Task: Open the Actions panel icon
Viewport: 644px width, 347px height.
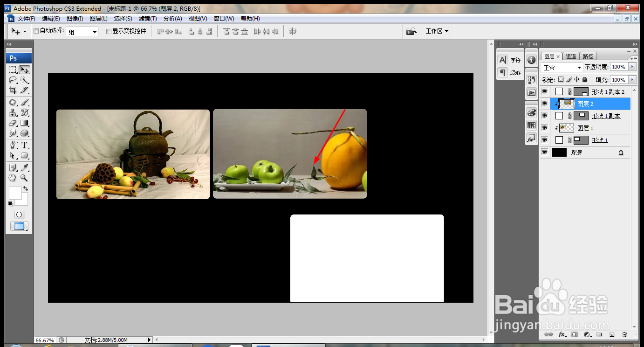Action: [531, 92]
